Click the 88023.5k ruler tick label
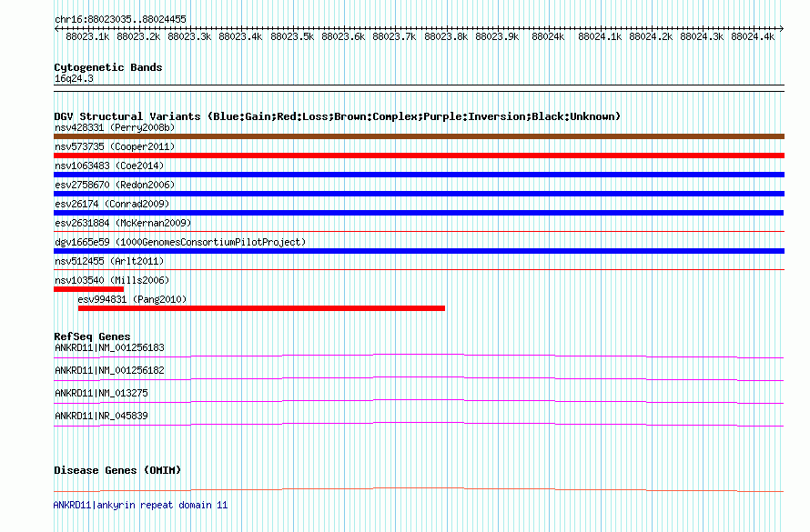 click(292, 36)
